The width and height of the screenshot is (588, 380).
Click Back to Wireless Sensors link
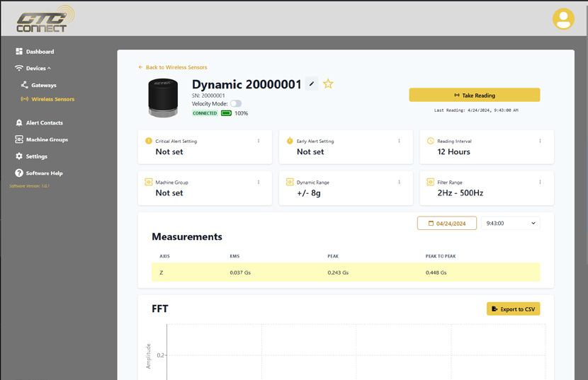click(x=172, y=67)
